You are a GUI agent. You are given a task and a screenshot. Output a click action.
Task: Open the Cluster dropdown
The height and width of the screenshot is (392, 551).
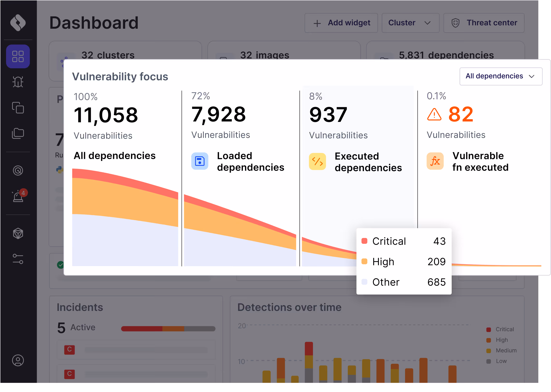410,23
